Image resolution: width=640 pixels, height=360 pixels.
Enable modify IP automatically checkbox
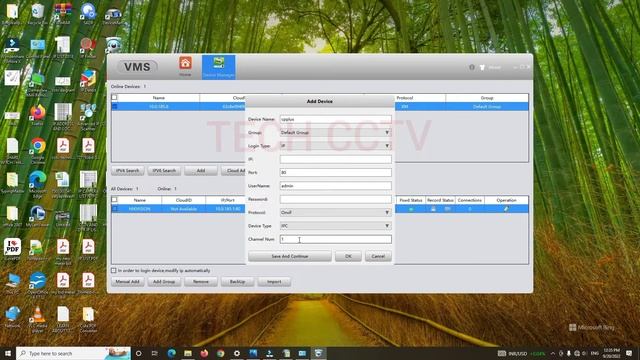(x=113, y=271)
